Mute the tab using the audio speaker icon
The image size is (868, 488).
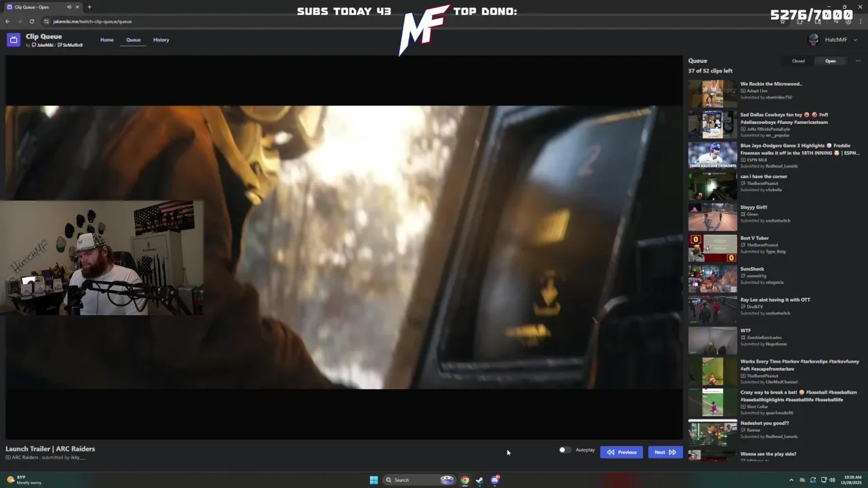coord(68,7)
